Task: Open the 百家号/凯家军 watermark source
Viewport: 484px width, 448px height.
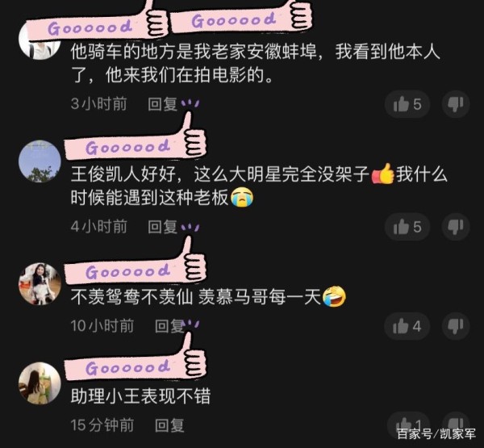Action: click(436, 434)
